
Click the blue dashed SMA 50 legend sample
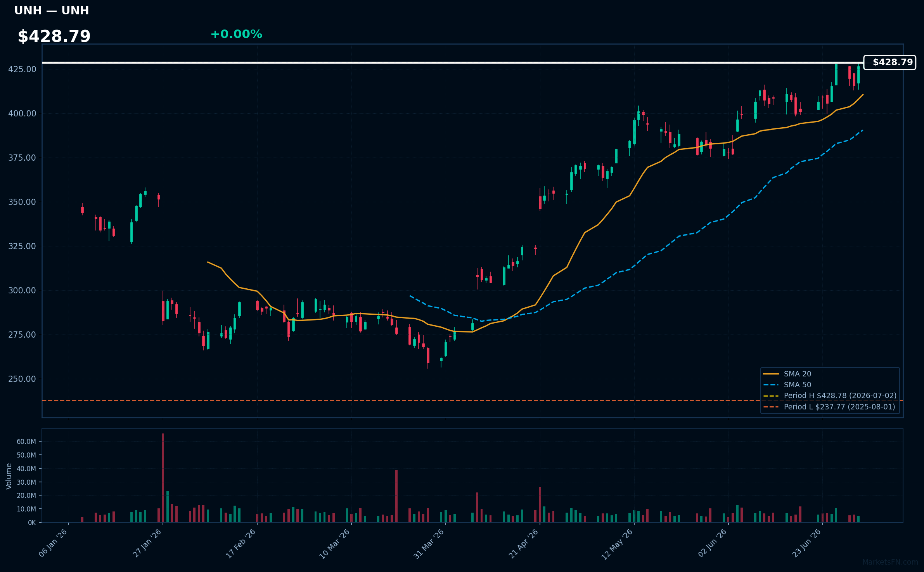pyautogui.click(x=771, y=385)
